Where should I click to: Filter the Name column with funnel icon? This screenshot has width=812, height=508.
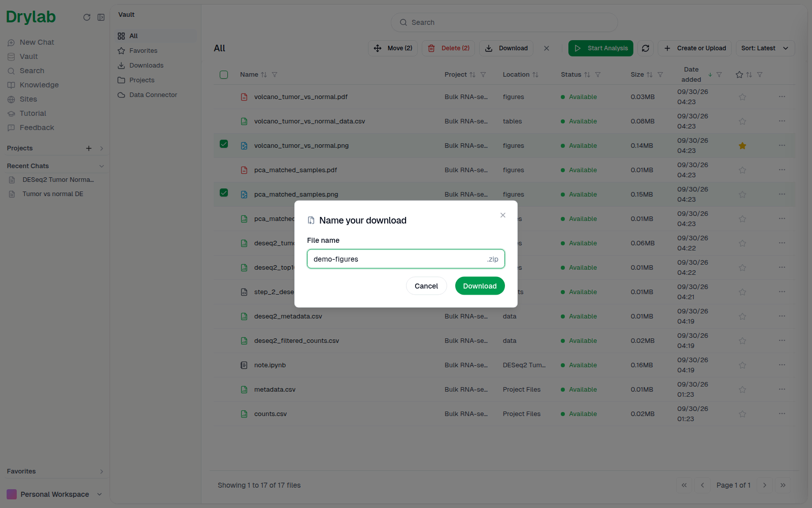coord(275,75)
